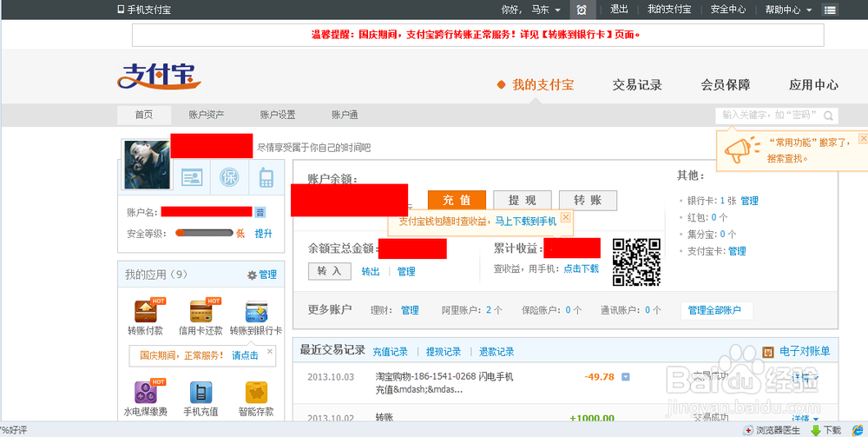Click 请点击 in holiday notice
Image resolution: width=868 pixels, height=437 pixels.
click(245, 355)
